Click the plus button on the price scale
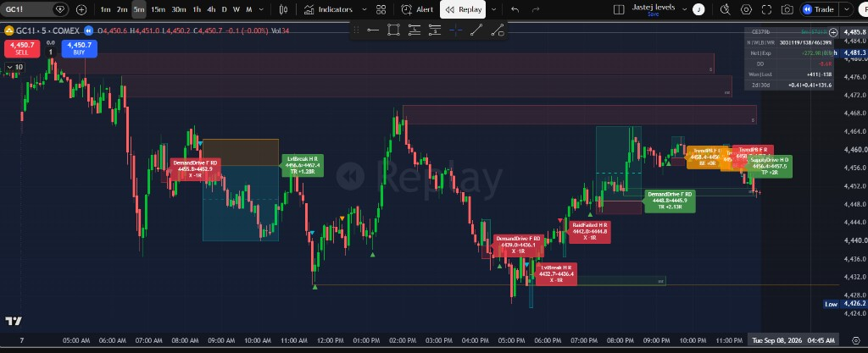Image resolution: width=868 pixels, height=353 pixels. [x=833, y=33]
